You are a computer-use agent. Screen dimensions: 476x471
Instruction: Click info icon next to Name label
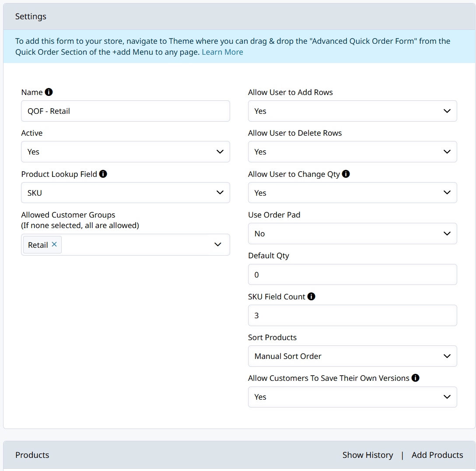click(49, 92)
